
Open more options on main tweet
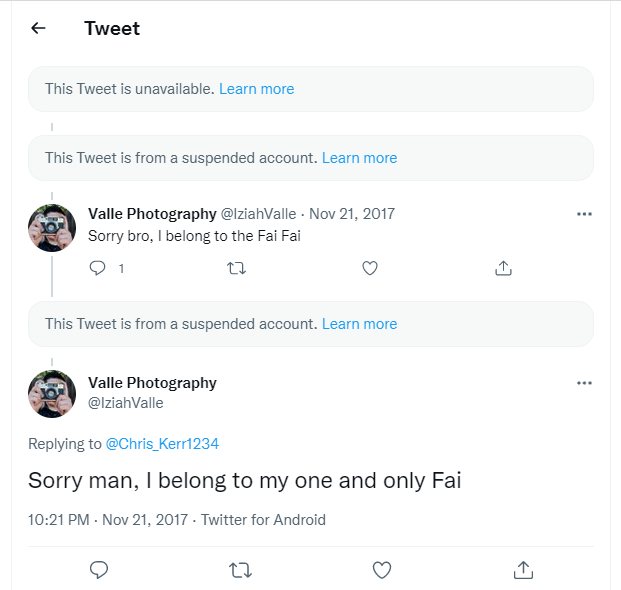pos(585,383)
